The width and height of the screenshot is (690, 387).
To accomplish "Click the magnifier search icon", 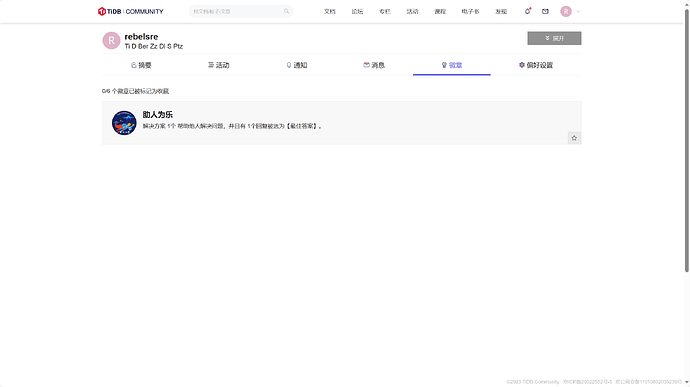I will click(286, 11).
